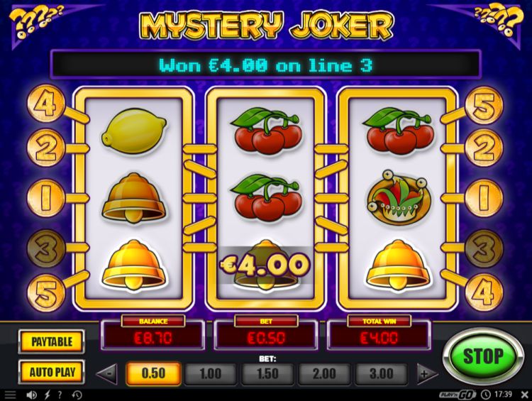Select the 0.50 bet option
Viewport: 532px width, 401px height.
(153, 373)
